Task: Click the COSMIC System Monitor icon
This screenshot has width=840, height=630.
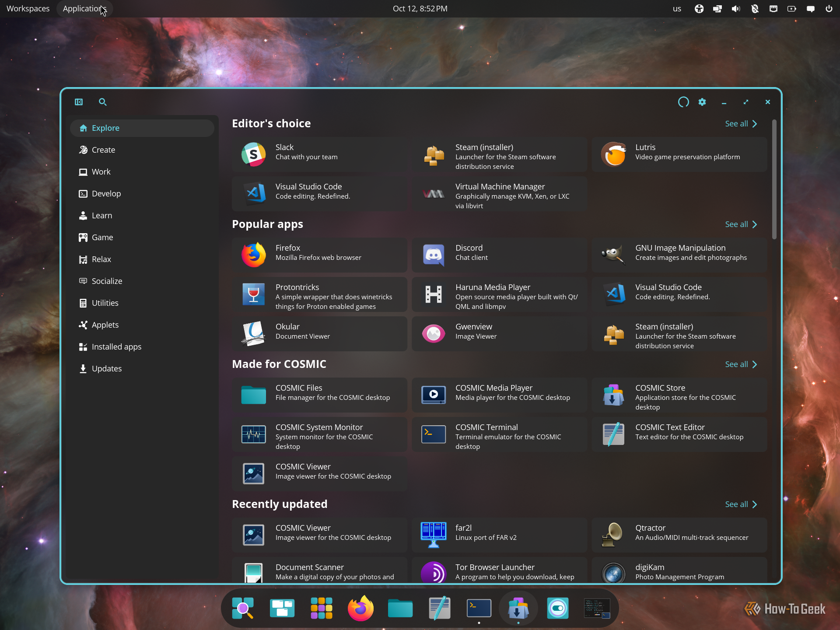Action: (254, 434)
